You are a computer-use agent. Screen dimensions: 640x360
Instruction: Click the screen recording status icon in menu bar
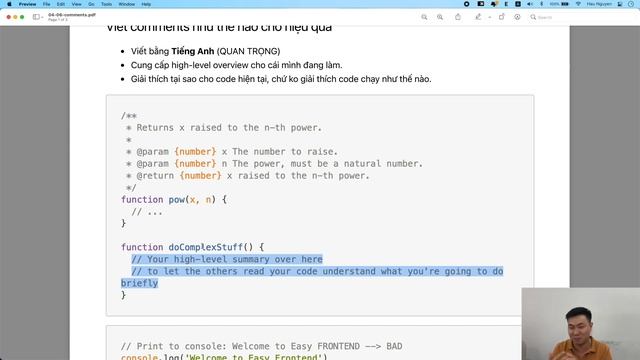pos(467,4)
